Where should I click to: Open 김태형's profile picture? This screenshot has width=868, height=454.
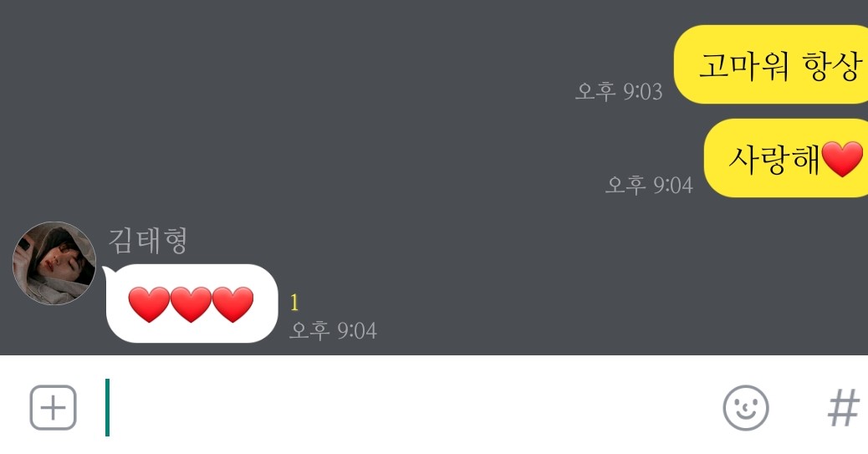coord(54,263)
